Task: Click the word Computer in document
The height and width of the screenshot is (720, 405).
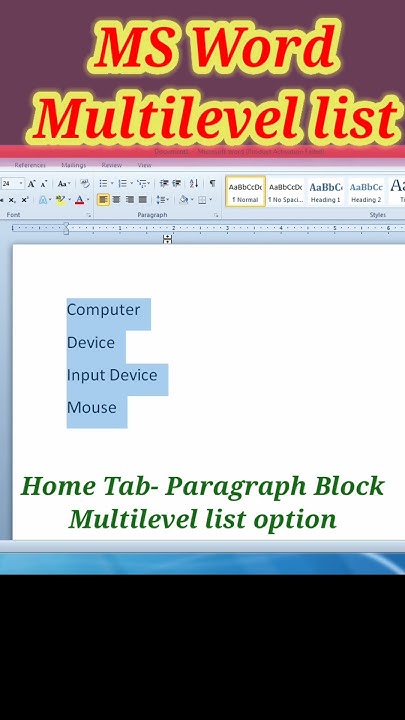Action: (x=103, y=310)
